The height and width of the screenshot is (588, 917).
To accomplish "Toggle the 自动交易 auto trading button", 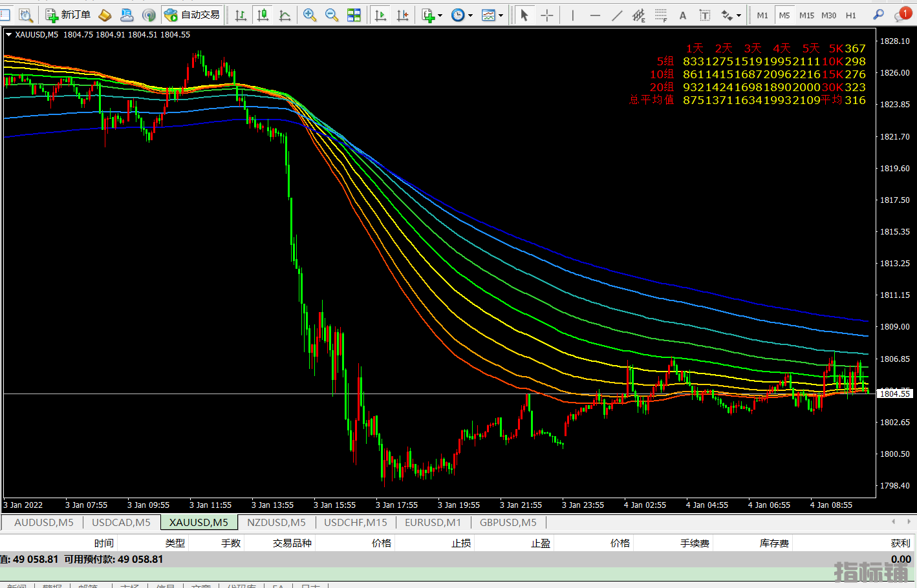I will 192,15.
